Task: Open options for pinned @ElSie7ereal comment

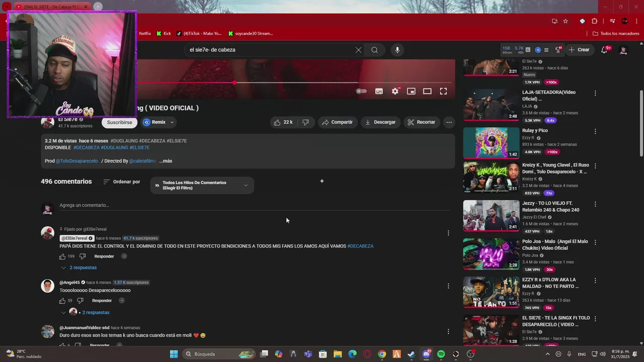Action: click(448, 233)
